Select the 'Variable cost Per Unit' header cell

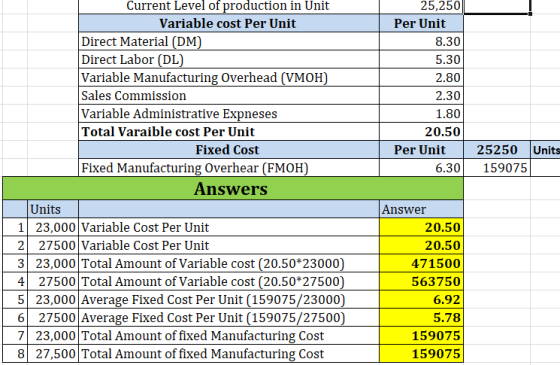229,24
